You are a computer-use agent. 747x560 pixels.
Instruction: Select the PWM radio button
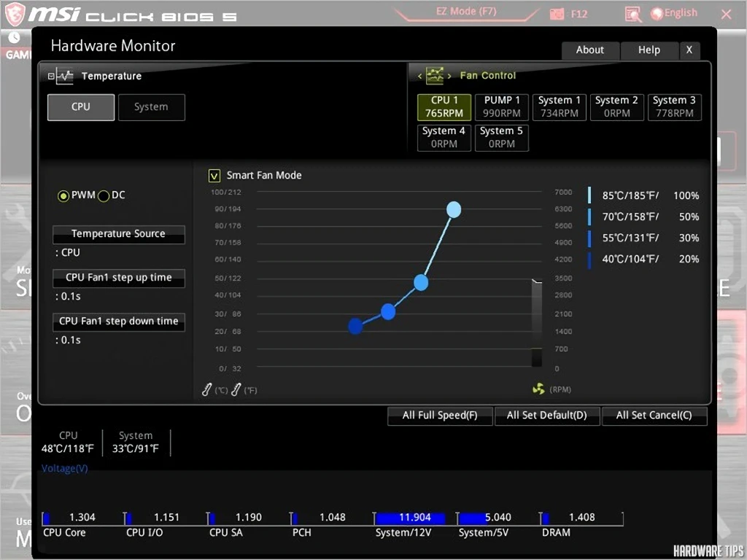pyautogui.click(x=63, y=195)
